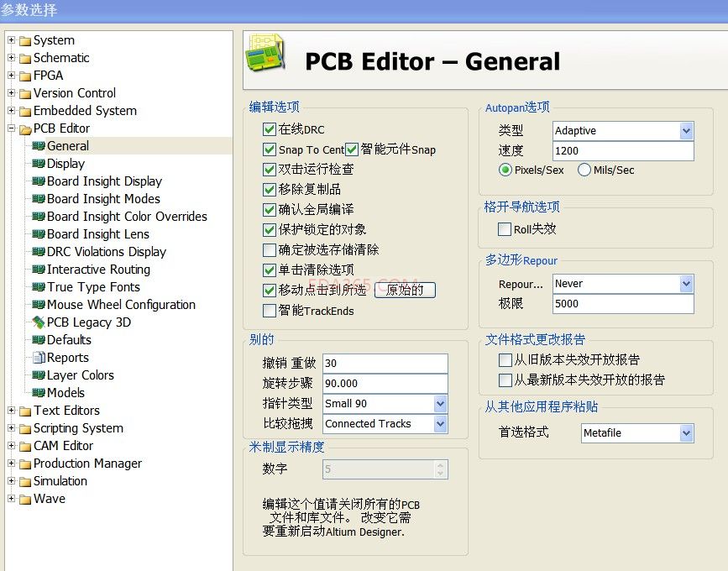Image resolution: width=728 pixels, height=571 pixels.
Task: Click the Models page icon
Action: click(39, 393)
